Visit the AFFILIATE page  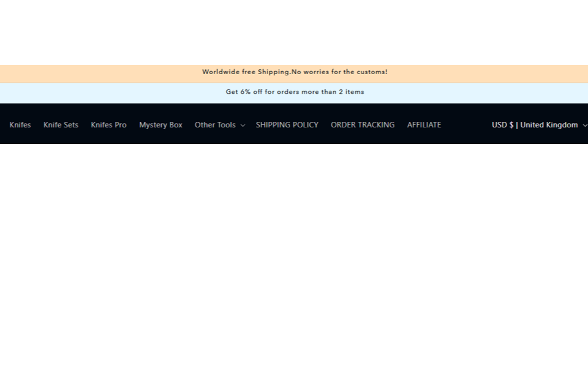(x=424, y=125)
